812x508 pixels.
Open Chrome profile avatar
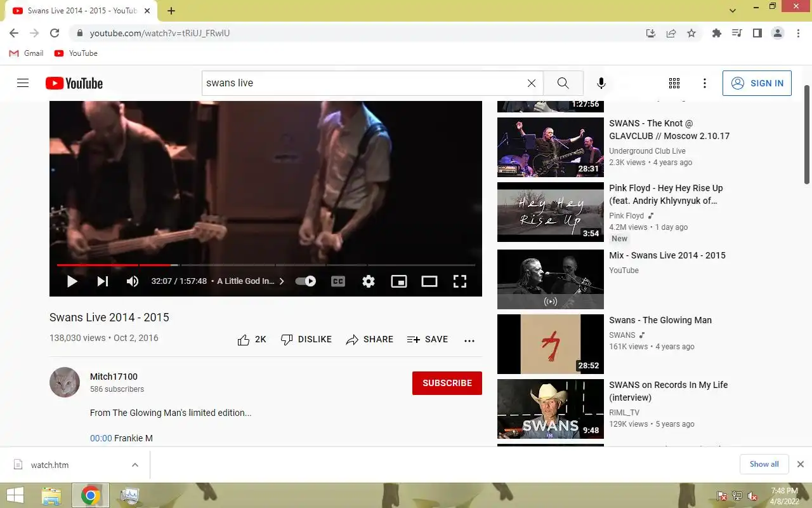point(778,33)
